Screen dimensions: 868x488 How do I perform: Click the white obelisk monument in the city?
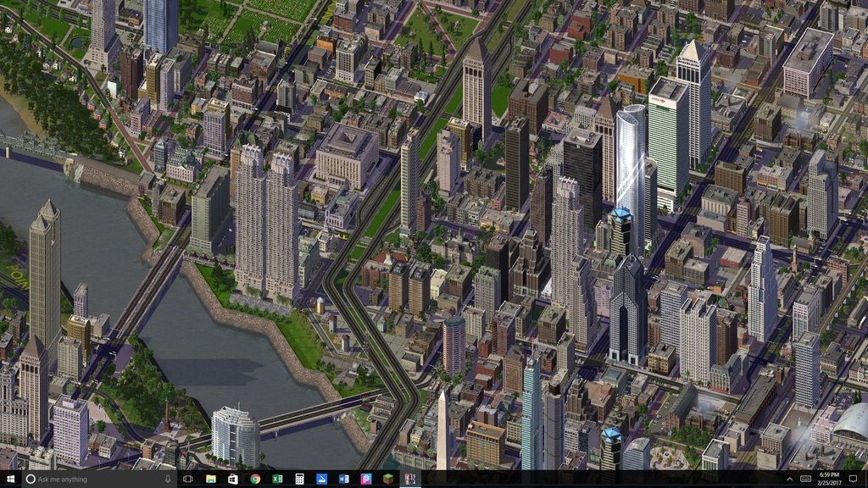pos(442,431)
